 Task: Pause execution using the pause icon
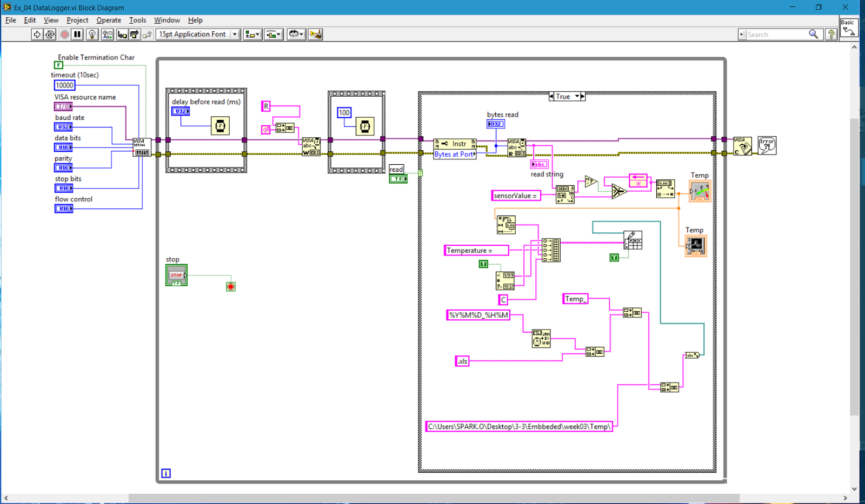tap(77, 34)
